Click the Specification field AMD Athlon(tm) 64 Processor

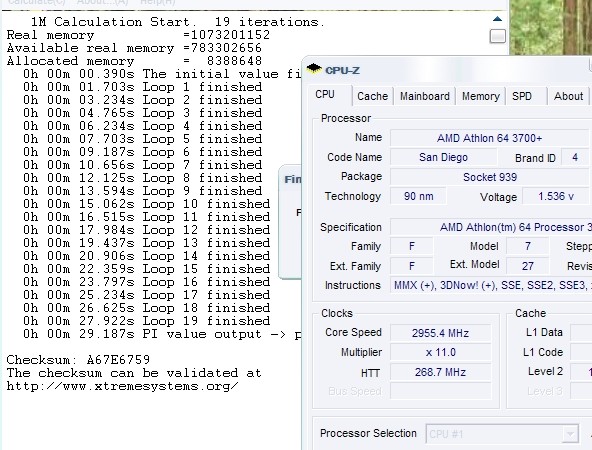point(491,227)
